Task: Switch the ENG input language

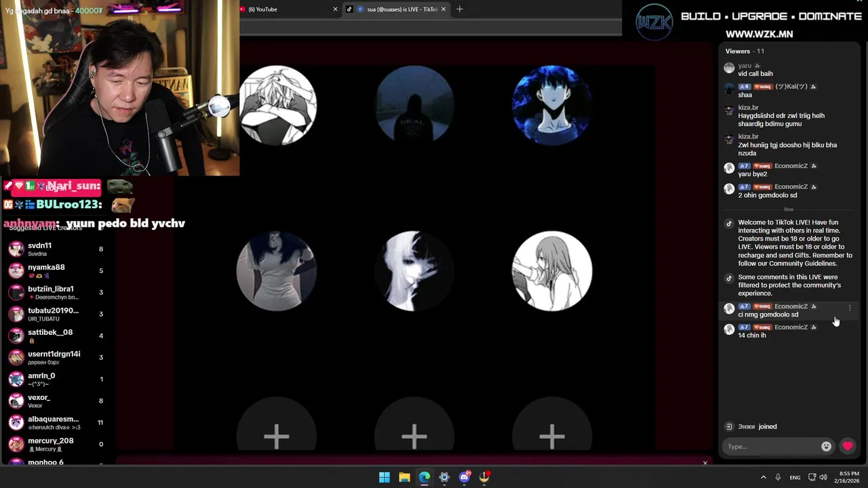Action: pos(795,477)
